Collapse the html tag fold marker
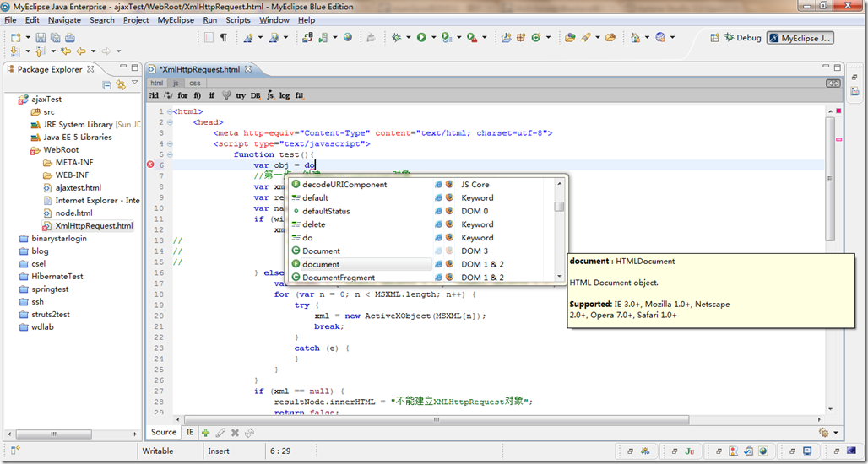 (x=170, y=111)
